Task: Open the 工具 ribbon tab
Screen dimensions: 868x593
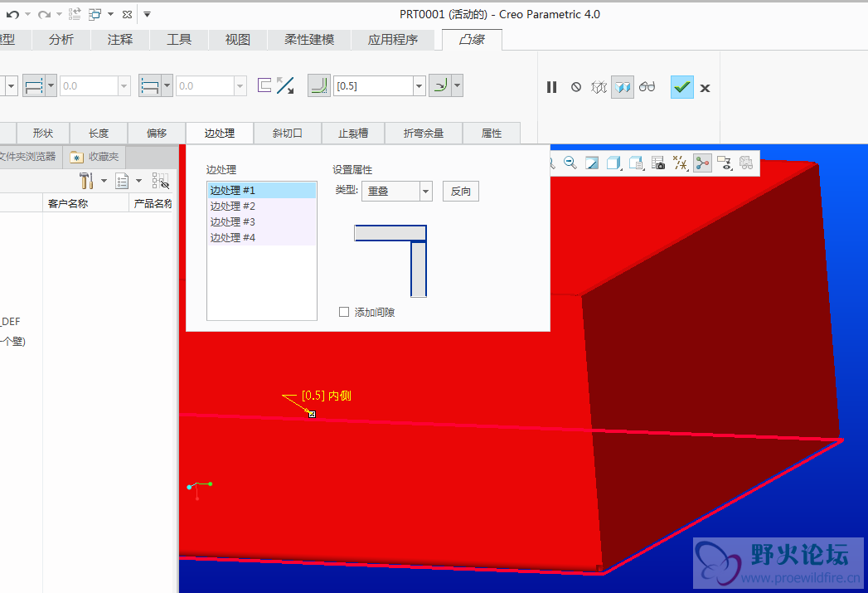Action: pyautogui.click(x=179, y=40)
